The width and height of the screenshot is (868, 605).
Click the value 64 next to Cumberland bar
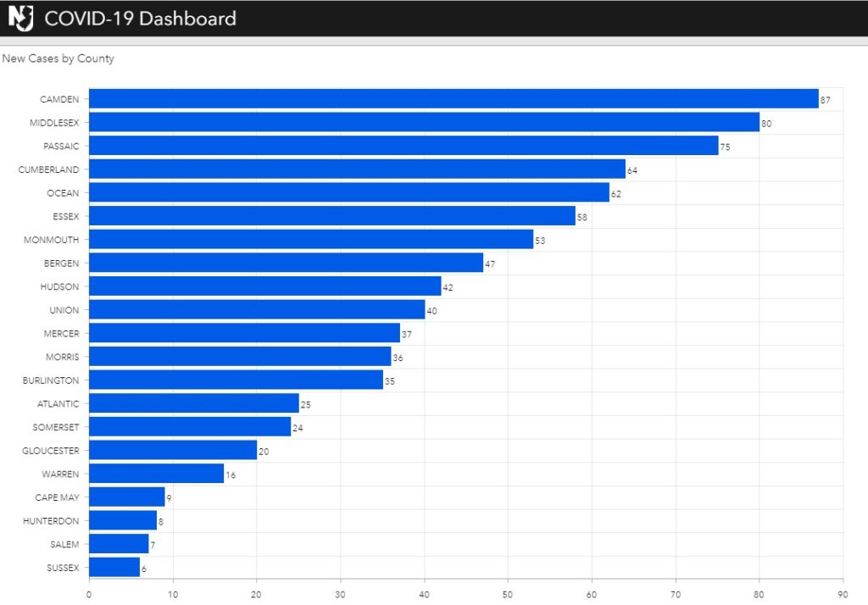click(x=632, y=170)
